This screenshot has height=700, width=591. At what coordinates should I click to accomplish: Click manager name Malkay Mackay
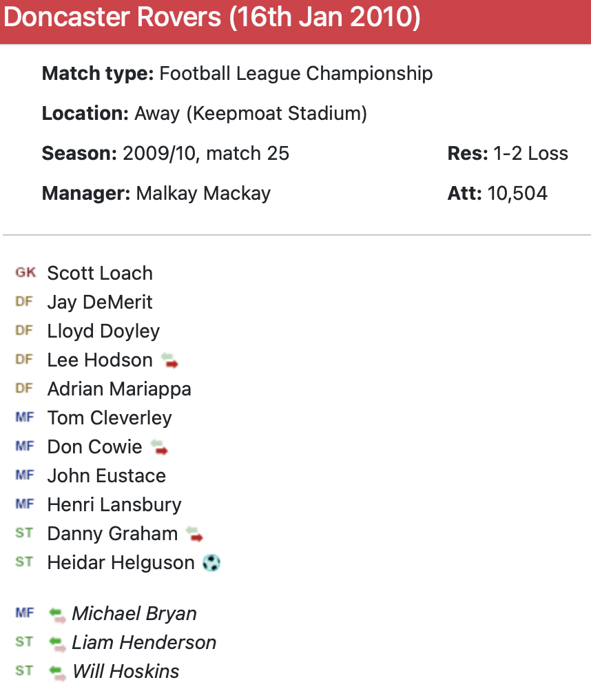pyautogui.click(x=203, y=194)
